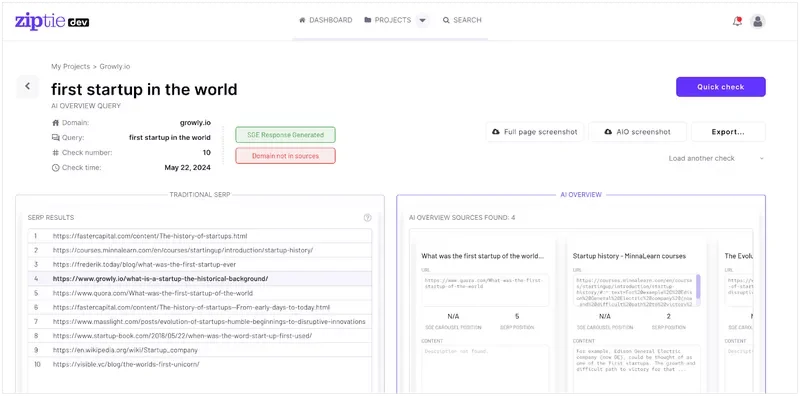Expand the Projects dropdown arrow
800x396 pixels.
(422, 20)
